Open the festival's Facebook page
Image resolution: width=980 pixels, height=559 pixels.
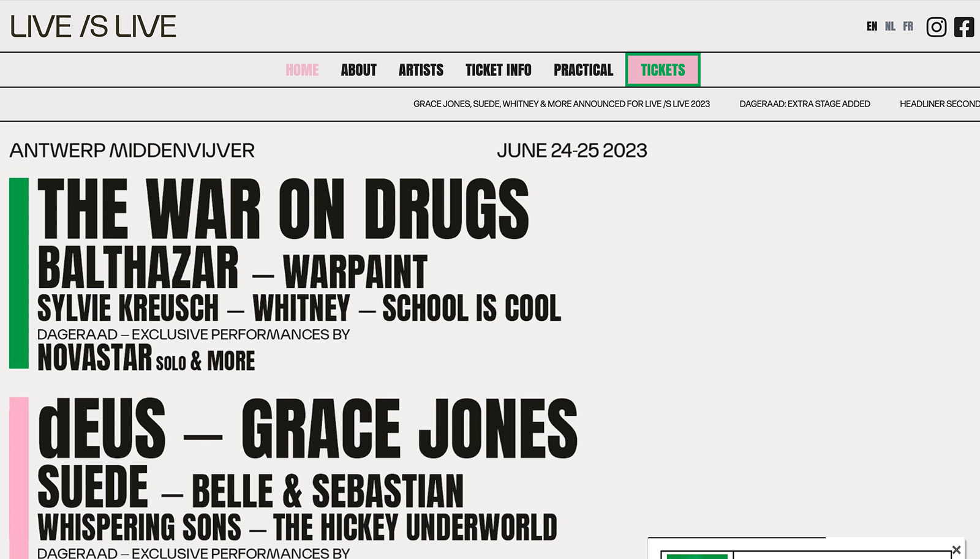coord(964,27)
